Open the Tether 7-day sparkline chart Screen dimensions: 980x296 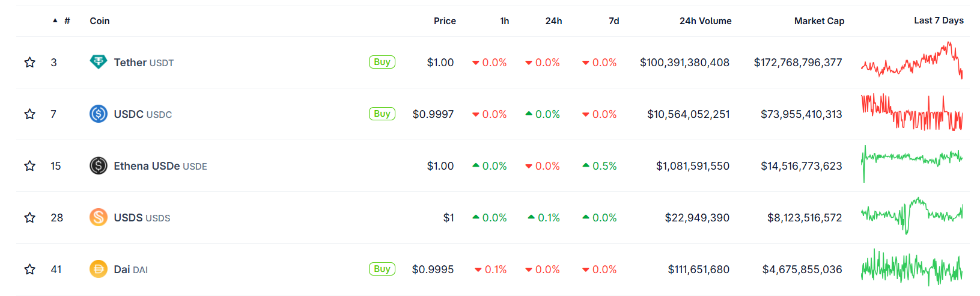click(912, 61)
